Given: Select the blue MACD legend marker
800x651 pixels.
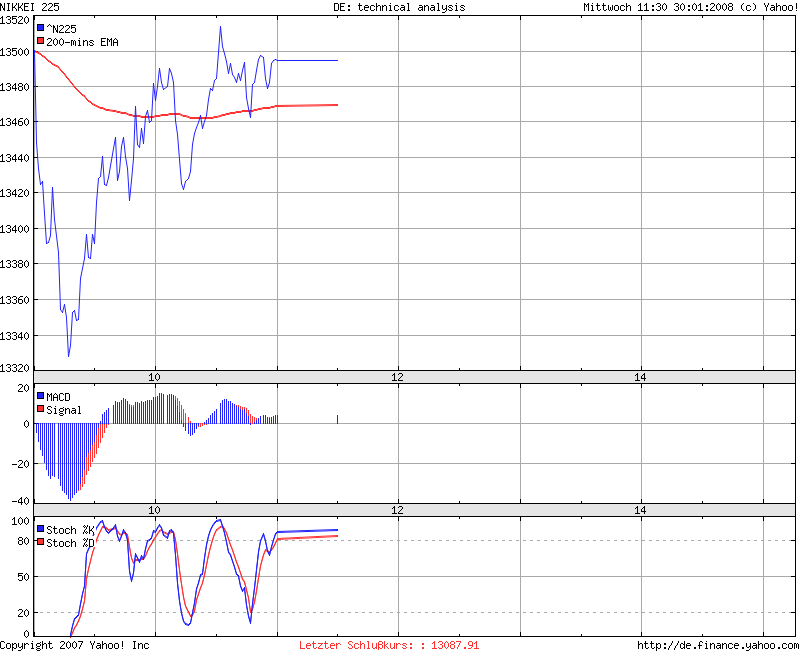Looking at the screenshot, I should coord(41,397).
